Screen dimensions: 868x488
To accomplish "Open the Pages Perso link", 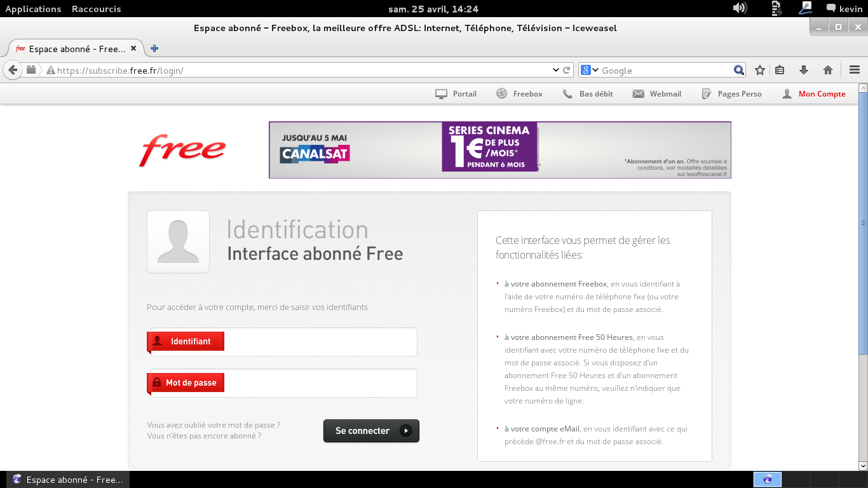I will click(731, 94).
